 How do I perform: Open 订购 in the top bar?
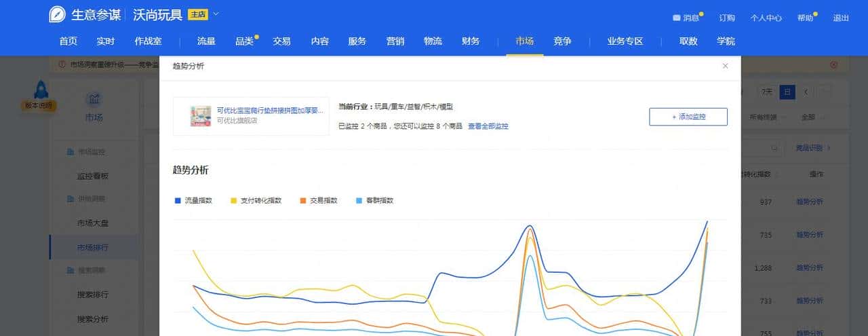726,18
